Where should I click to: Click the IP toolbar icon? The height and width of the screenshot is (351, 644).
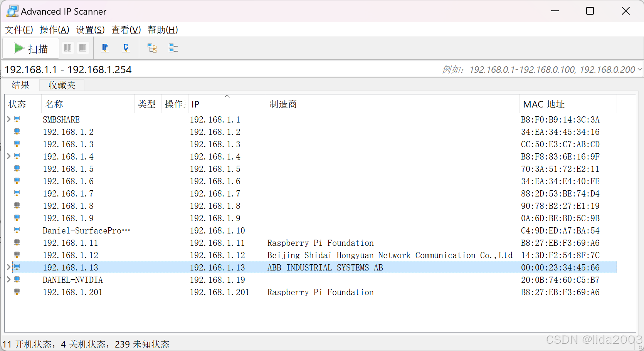[x=104, y=48]
